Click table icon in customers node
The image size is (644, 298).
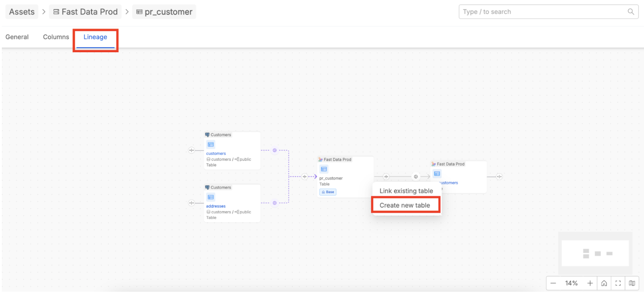tap(211, 145)
